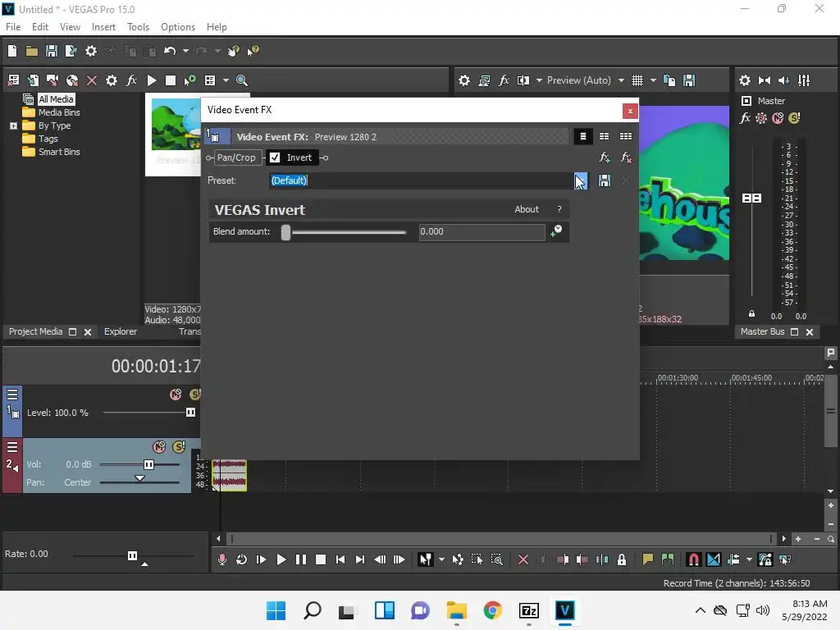Image resolution: width=840 pixels, height=630 pixels.
Task: Toggle split screen view in preview
Action: (x=523, y=80)
